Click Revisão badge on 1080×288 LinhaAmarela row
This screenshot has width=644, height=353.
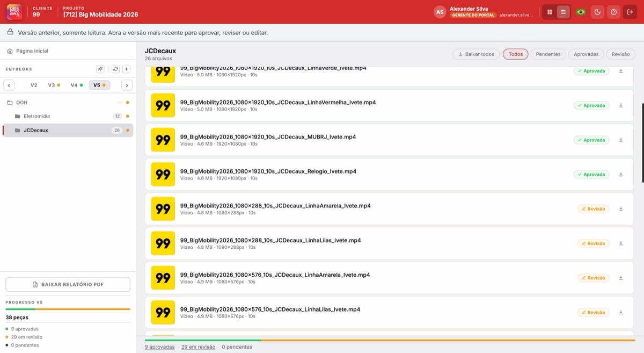[x=594, y=209]
